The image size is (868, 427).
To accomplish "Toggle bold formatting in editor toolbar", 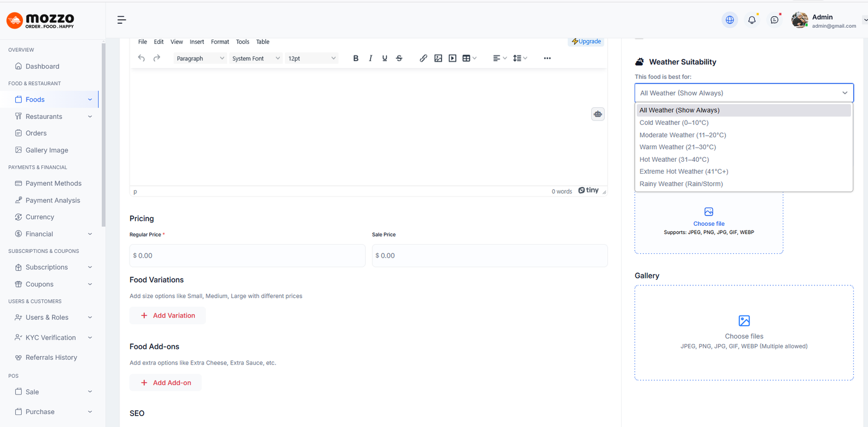I will (x=356, y=58).
